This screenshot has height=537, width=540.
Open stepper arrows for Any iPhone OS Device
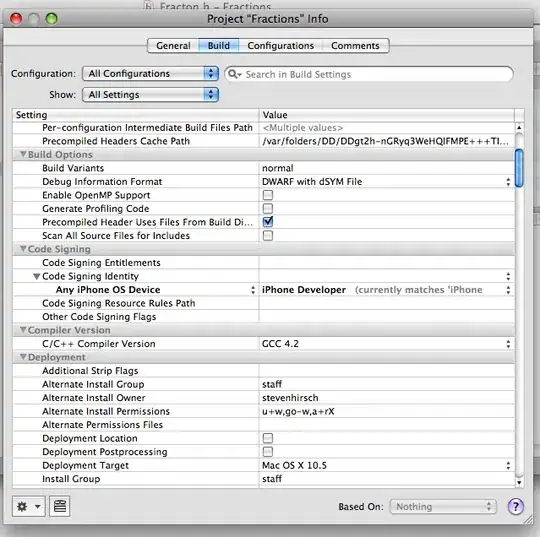point(253,290)
